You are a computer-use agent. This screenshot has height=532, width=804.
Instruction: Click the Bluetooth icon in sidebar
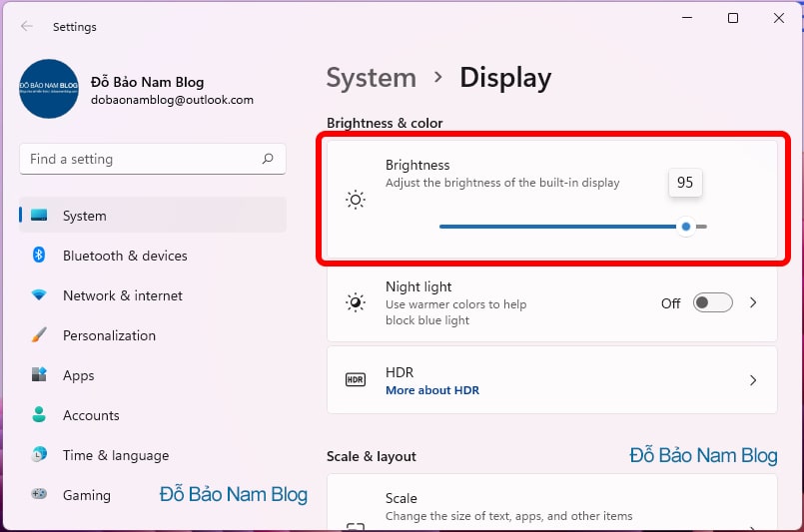click(39, 255)
